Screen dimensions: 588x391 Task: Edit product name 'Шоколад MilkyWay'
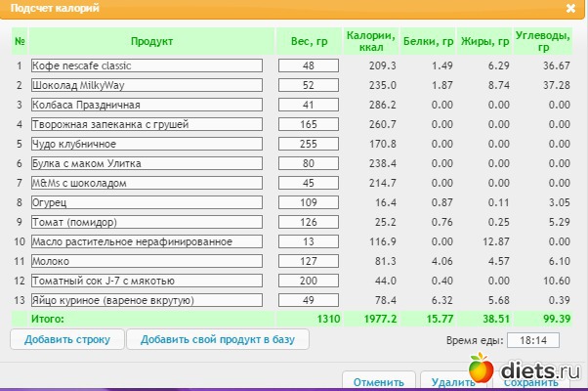pyautogui.click(x=147, y=85)
